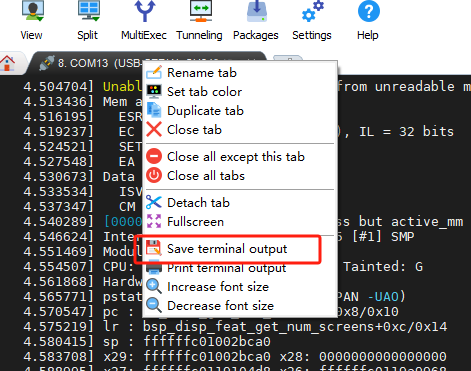Click the Split terminal icon
471x371 pixels.
(88, 11)
